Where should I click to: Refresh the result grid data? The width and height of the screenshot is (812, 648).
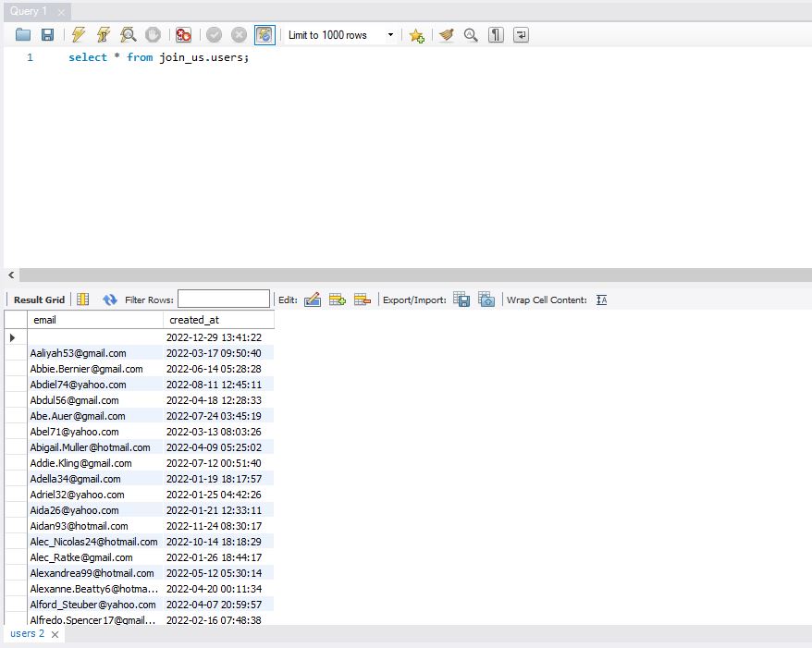[110, 300]
